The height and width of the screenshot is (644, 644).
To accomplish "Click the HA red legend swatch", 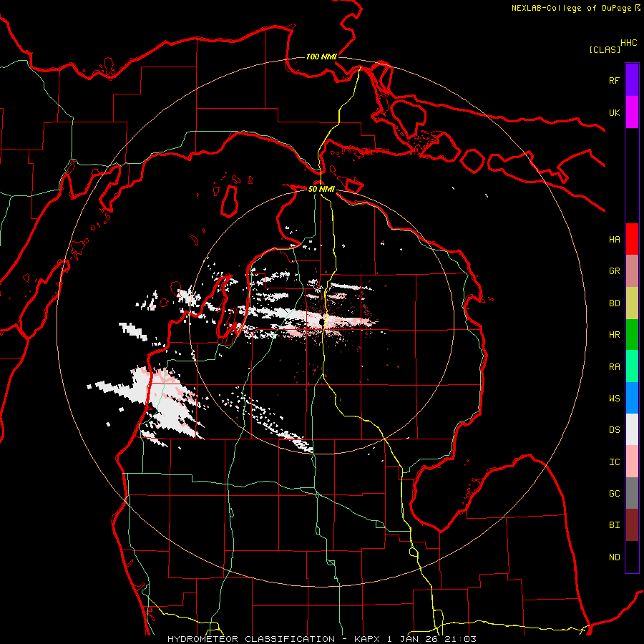I will tap(632, 239).
